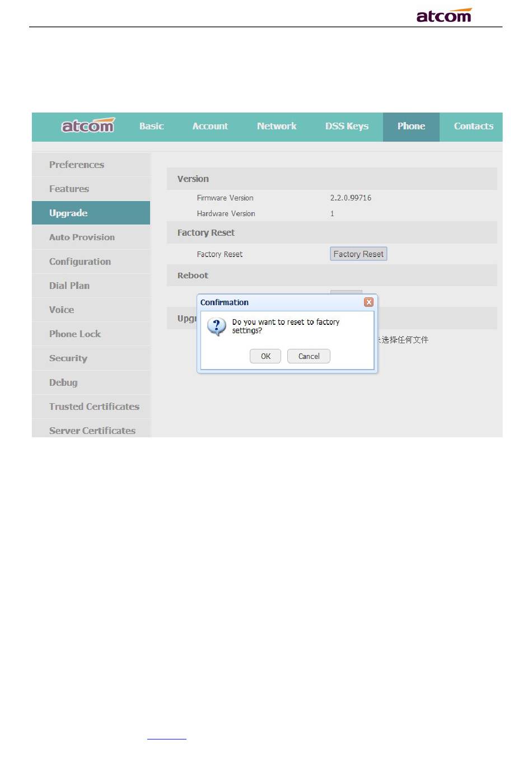Screen dimensions: 532x761
Task: Click the firmware version value 2.2.0.99716
Action: [351, 198]
